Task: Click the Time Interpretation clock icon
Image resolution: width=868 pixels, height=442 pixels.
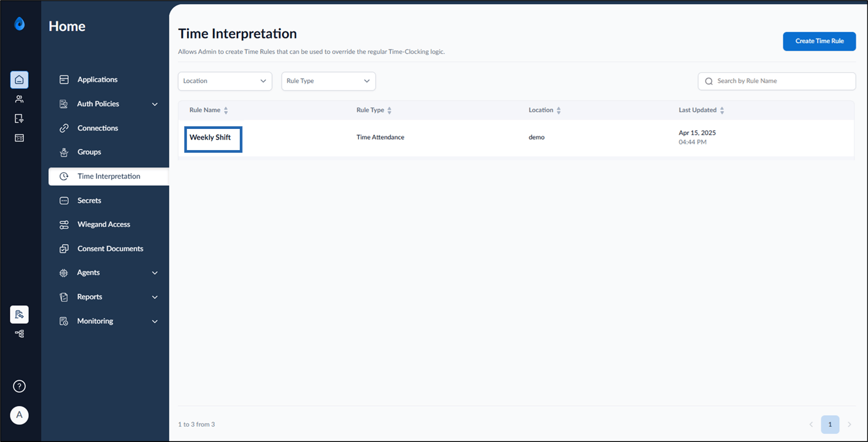Action: (x=64, y=177)
